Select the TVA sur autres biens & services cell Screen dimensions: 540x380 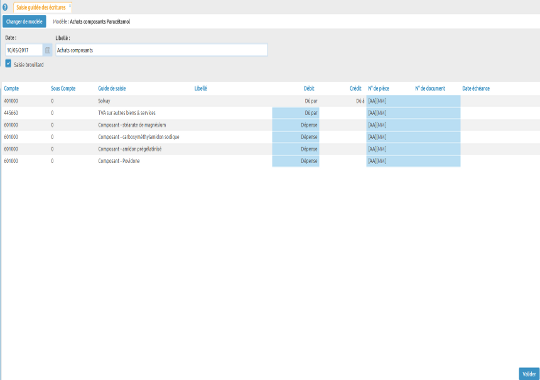(x=127, y=113)
